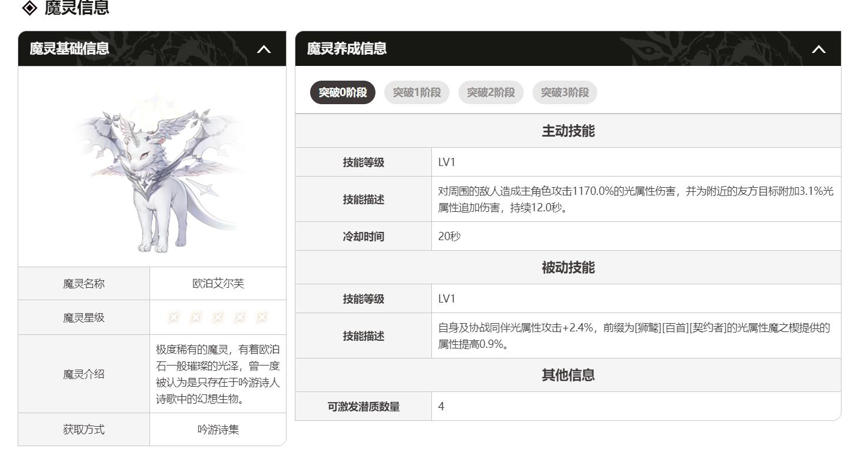Viewport: 868px width, 465px height.
Task: Click the 主动技能 section header
Action: click(568, 131)
